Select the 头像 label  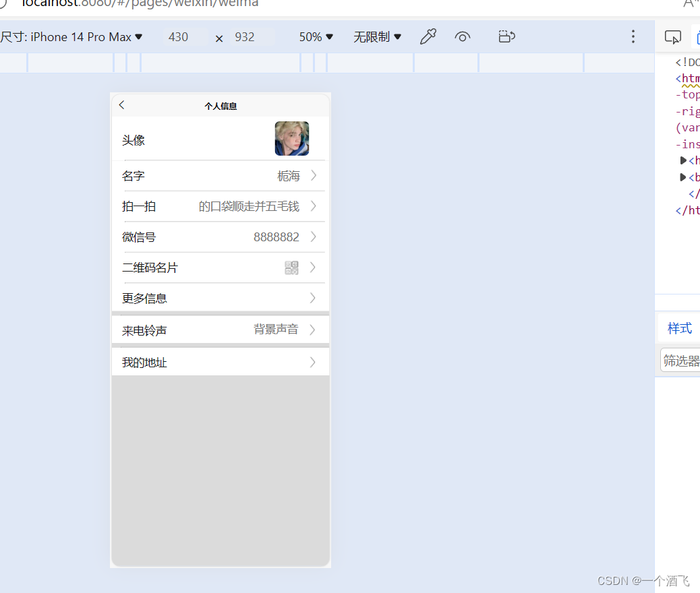click(134, 141)
